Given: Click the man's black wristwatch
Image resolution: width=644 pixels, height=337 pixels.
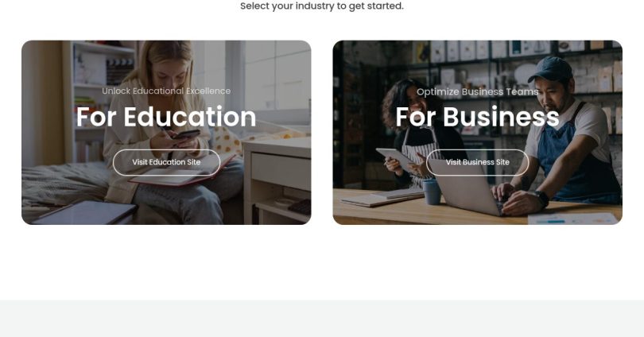Looking at the screenshot, I should 541,198.
